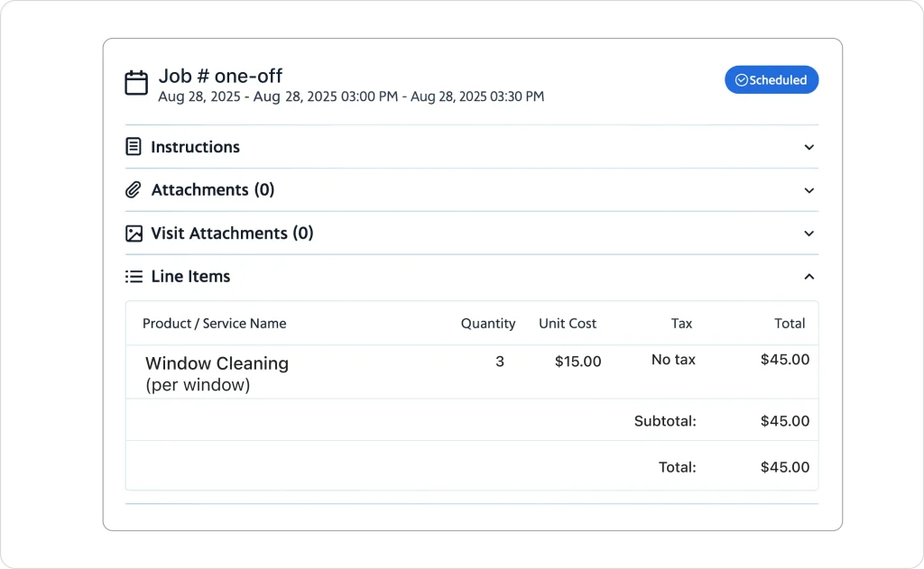This screenshot has height=569, width=924.
Task: Click the calendar icon beside Job # one-off
Action: pos(136,83)
